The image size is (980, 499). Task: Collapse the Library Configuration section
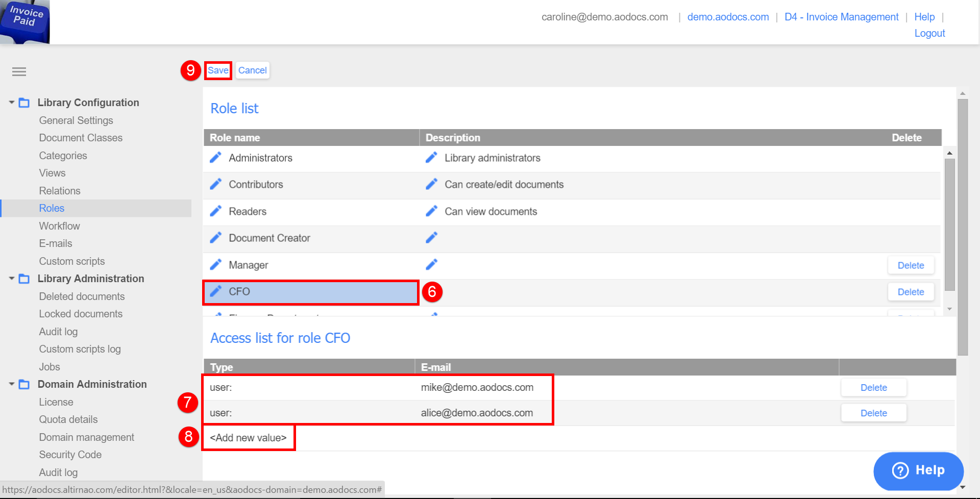tap(11, 103)
